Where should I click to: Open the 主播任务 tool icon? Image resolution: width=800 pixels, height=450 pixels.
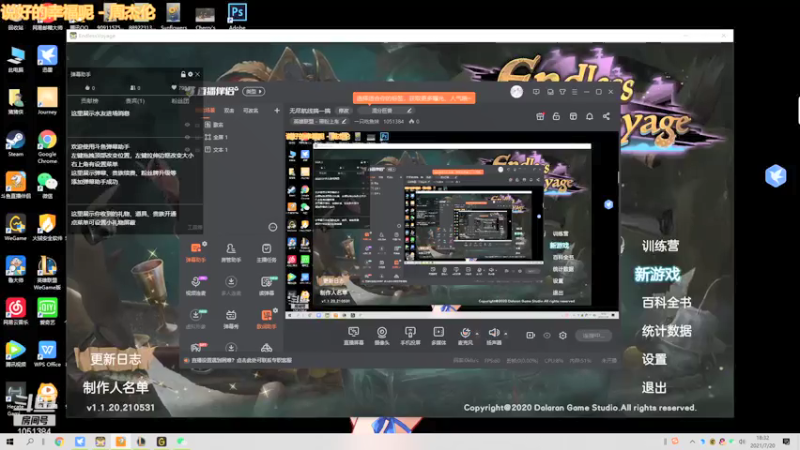(266, 253)
